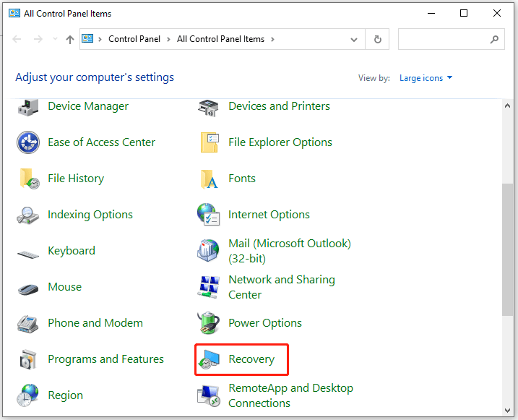Click the Programs and Features icon

point(28,359)
